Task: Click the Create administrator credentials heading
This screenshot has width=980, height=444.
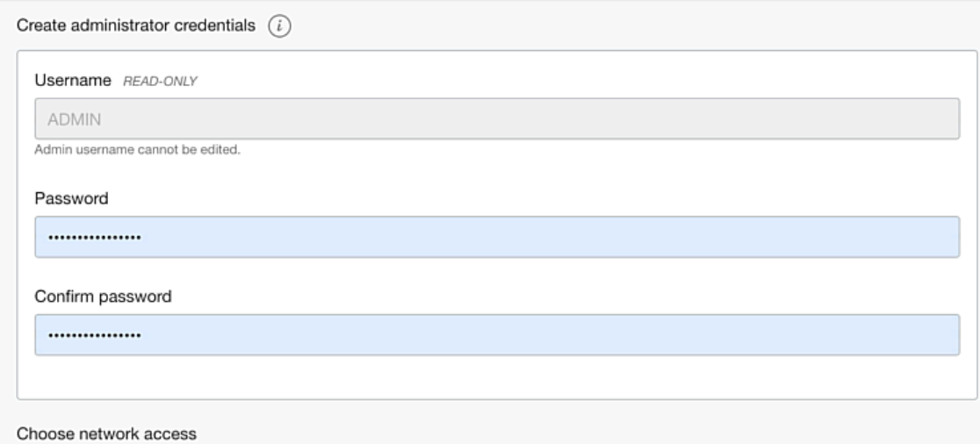Action: tap(135, 25)
